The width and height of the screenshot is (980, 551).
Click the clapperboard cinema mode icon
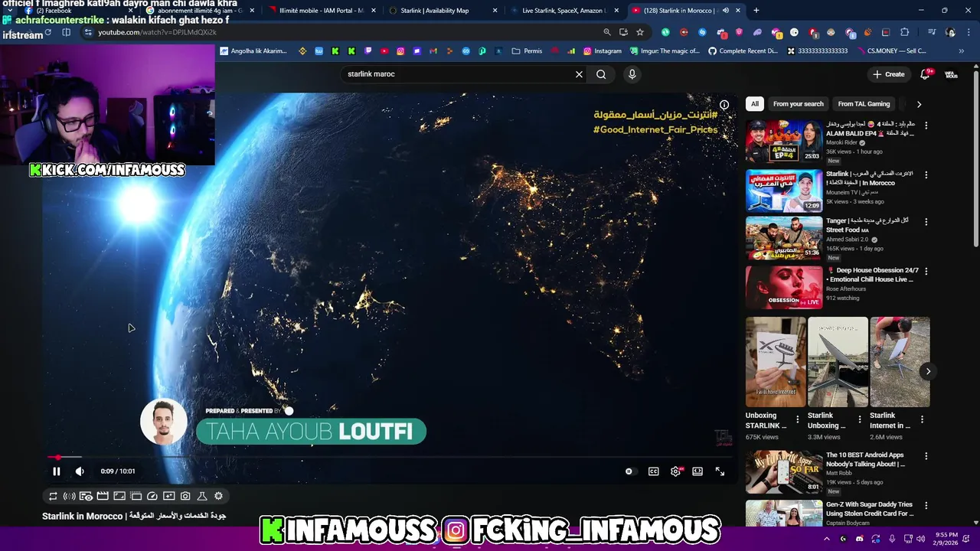103,496
